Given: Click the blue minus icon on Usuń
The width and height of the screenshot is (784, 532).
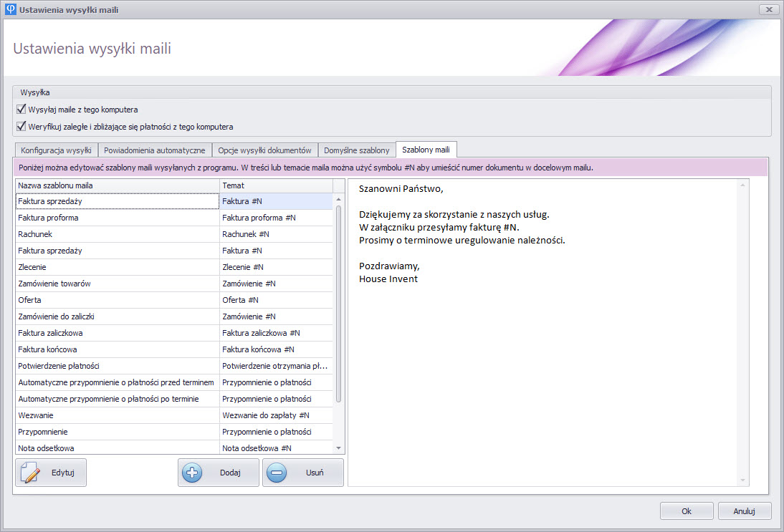Looking at the screenshot, I should click(x=277, y=473).
